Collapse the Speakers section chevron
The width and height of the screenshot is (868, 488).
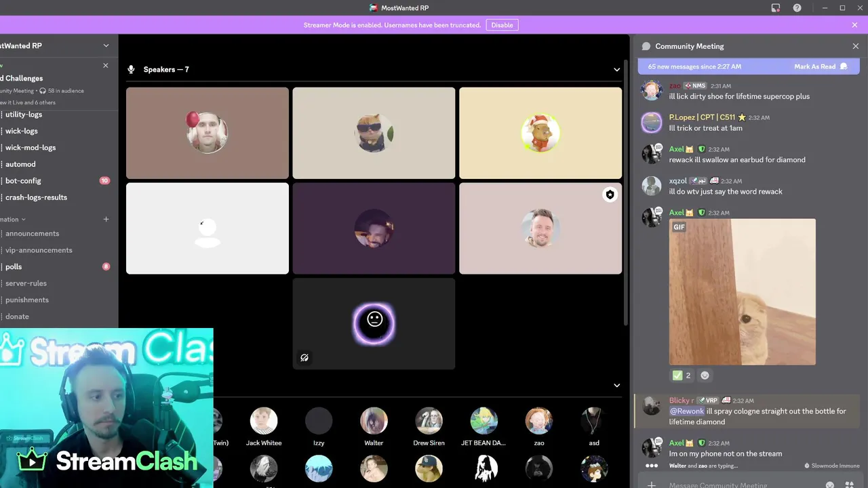point(616,69)
